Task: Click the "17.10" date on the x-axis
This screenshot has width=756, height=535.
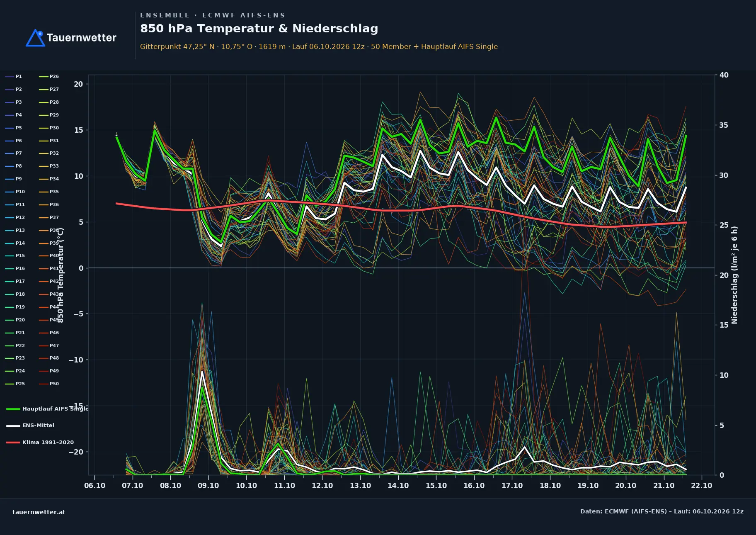Action: [x=512, y=486]
